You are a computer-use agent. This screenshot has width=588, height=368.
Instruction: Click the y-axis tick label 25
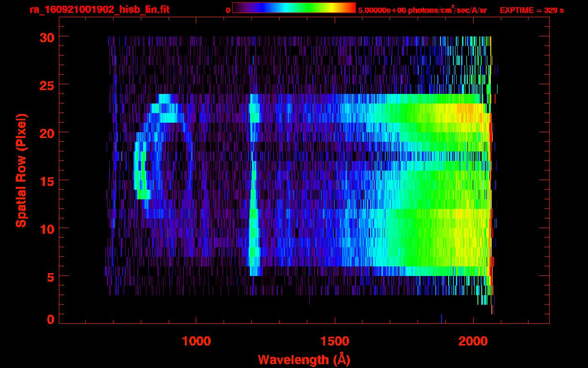coord(46,85)
